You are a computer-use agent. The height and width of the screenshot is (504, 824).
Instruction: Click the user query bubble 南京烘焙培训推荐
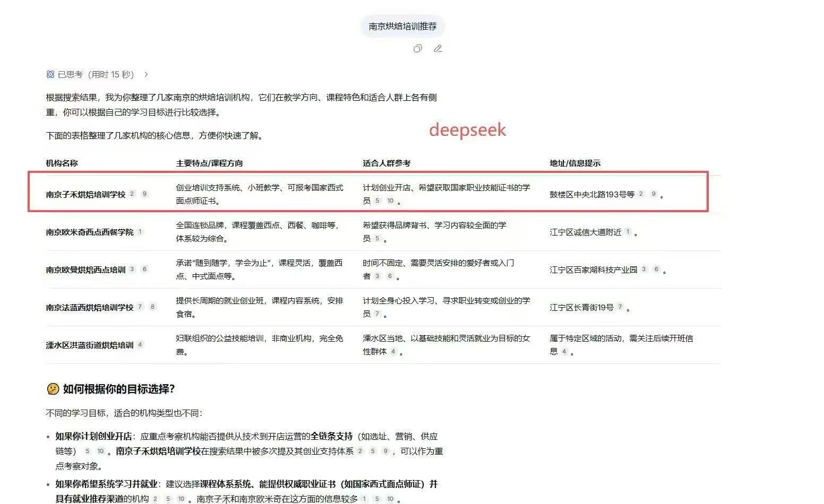click(402, 26)
